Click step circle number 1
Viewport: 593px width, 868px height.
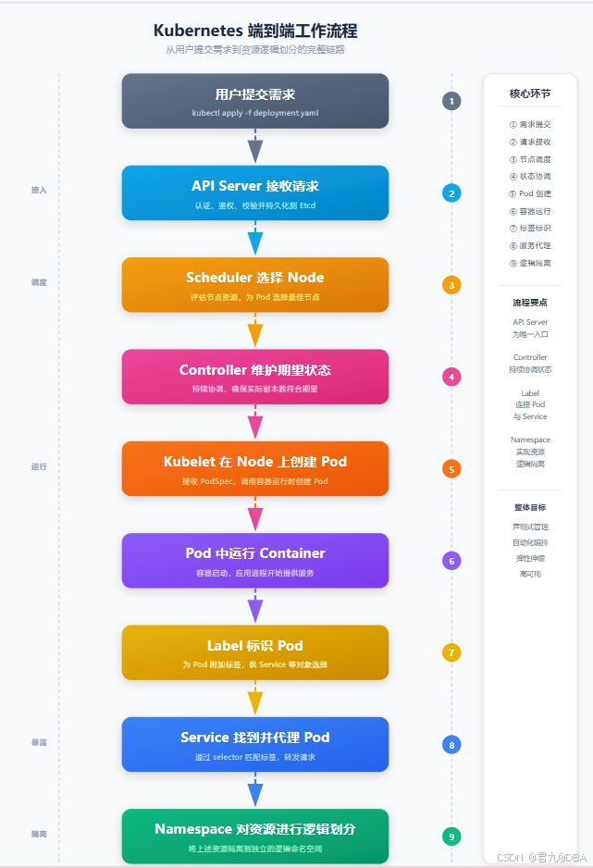point(451,101)
